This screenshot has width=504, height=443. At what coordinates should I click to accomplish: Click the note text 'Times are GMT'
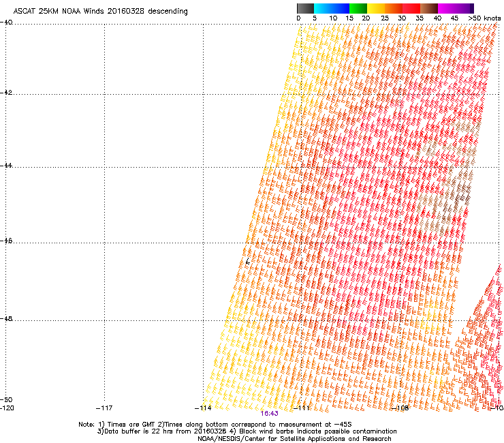[131, 425]
